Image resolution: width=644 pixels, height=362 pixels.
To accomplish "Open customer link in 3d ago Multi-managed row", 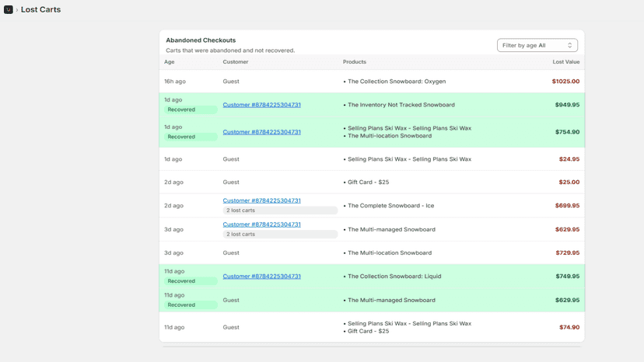I will pos(261,224).
